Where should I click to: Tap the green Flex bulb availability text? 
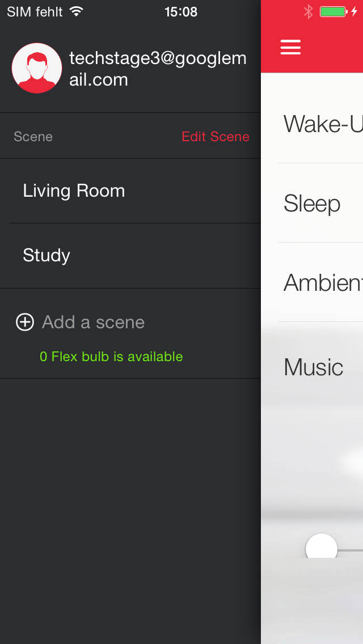(111, 357)
